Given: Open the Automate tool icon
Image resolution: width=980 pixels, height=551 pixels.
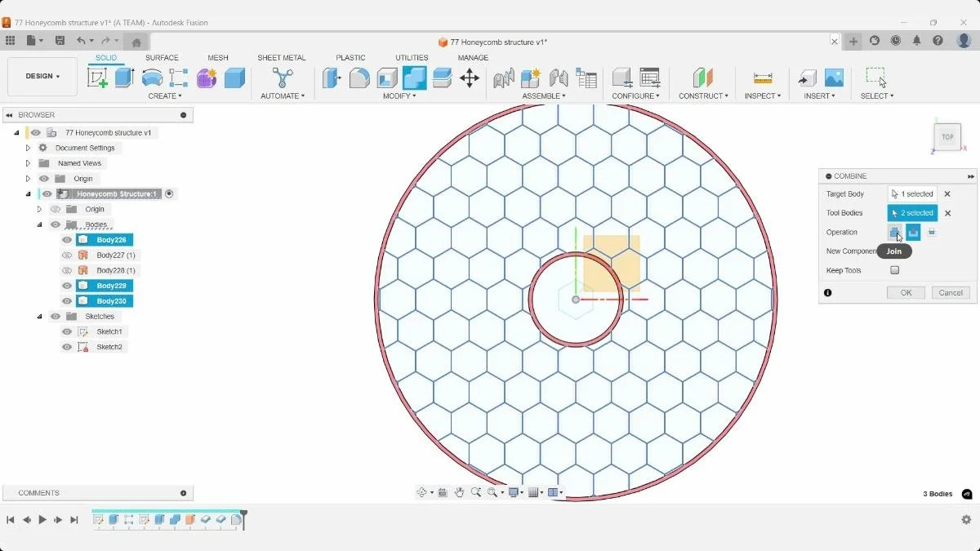Looking at the screenshot, I should [283, 78].
